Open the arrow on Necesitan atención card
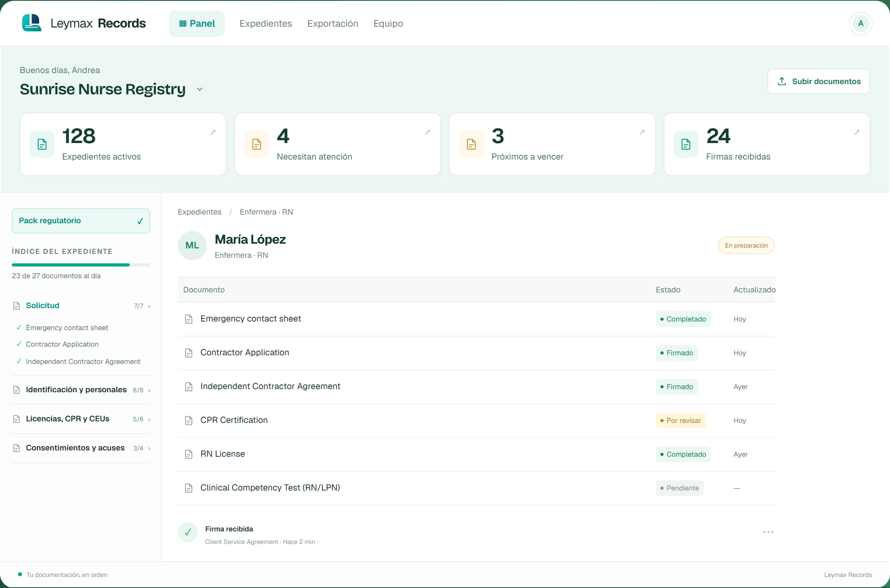 tap(427, 132)
